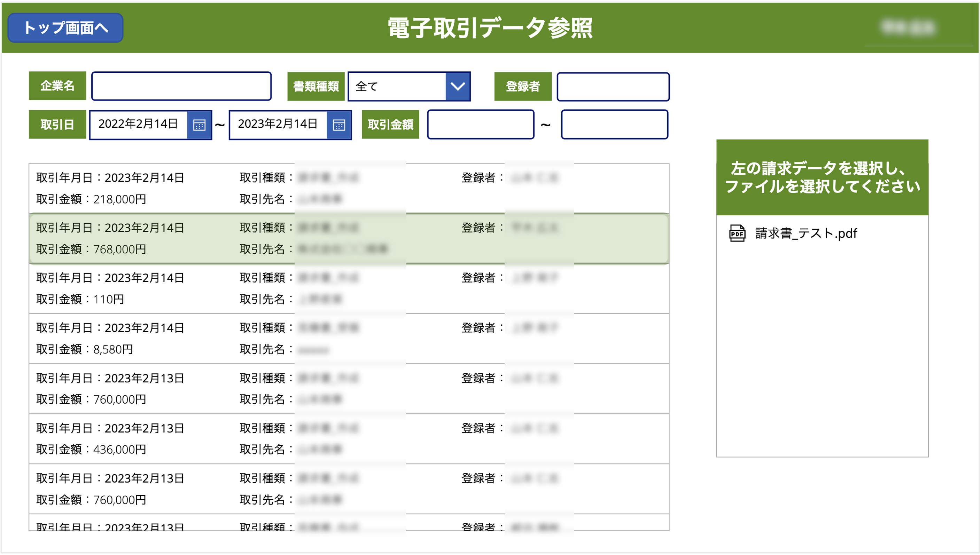Select the record with amount 768,000円

tap(349, 239)
